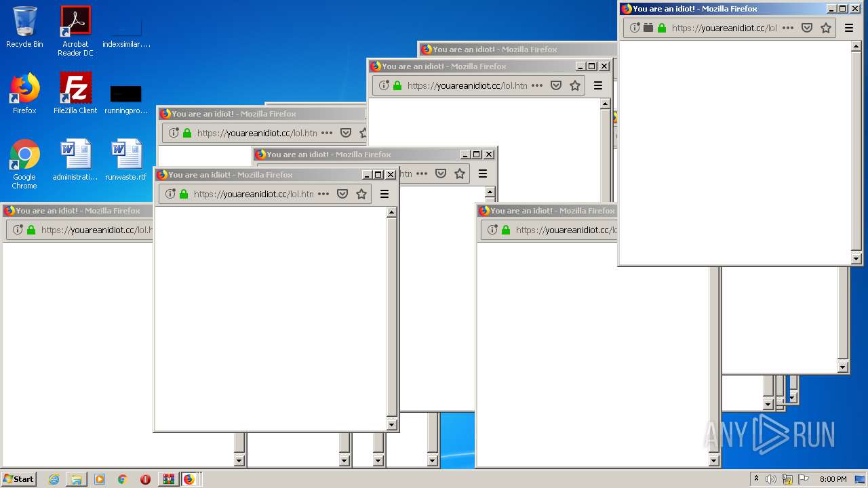Save to Pocket in partly hidden center window

click(441, 174)
